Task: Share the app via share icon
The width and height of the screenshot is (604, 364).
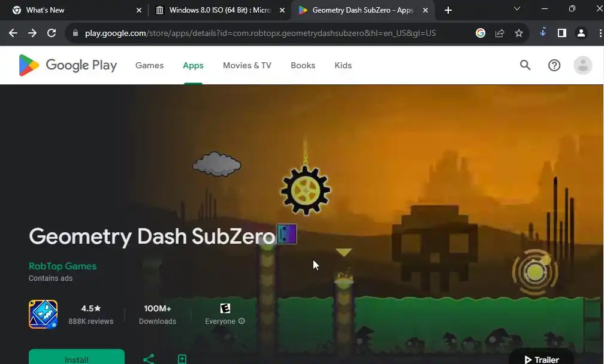Action: (x=149, y=359)
